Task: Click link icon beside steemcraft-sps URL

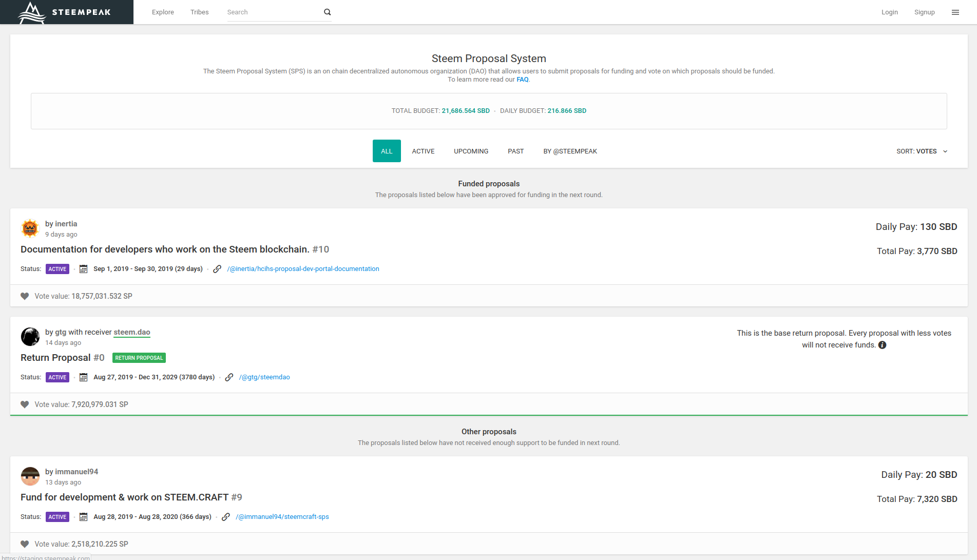Action: [x=225, y=517]
